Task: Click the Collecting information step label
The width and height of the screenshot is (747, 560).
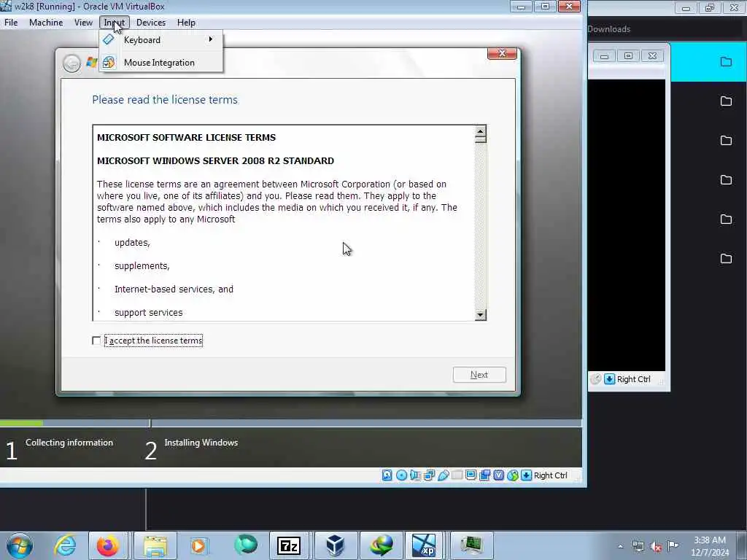Action: coord(69,443)
